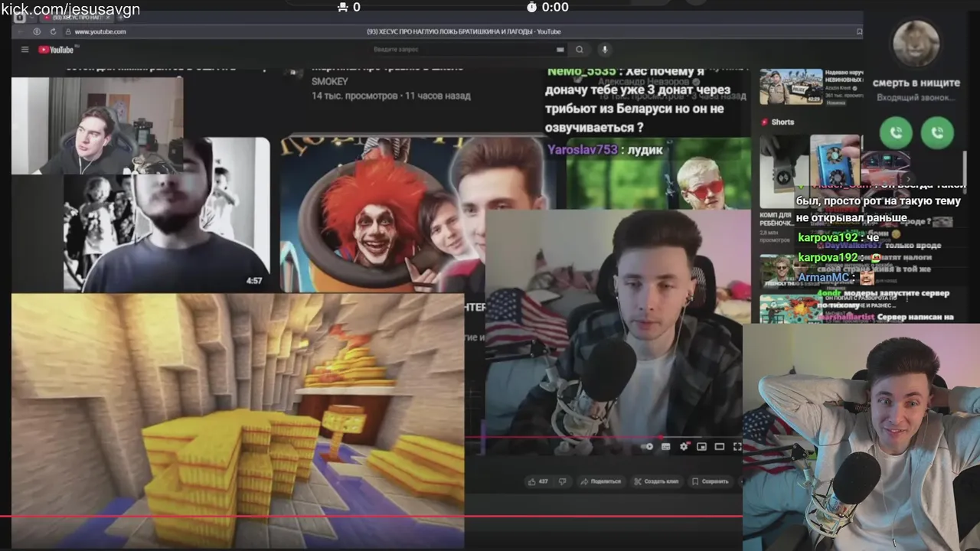Viewport: 980px width, 551px height.
Task: Open the SMOKEY channel name link
Action: coord(330,81)
